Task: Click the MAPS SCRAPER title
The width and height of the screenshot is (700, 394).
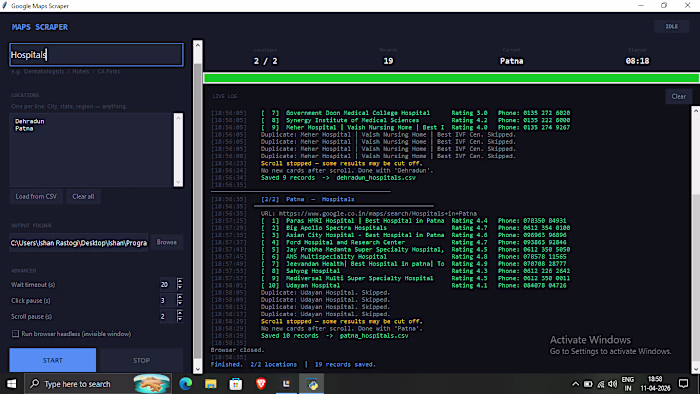Action: click(40, 27)
